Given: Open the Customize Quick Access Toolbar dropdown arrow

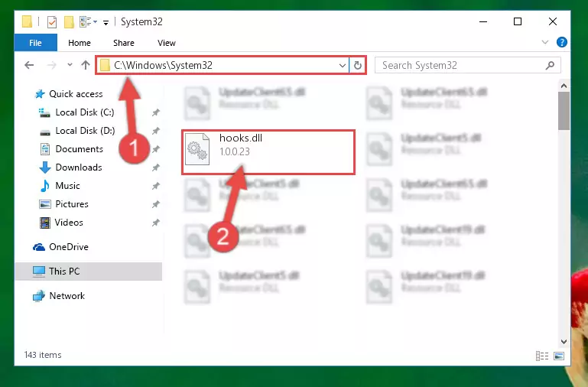Looking at the screenshot, I should click(x=106, y=23).
